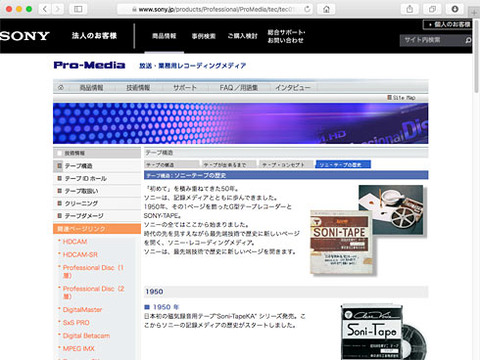Click the 1950 section heading

click(x=286, y=292)
